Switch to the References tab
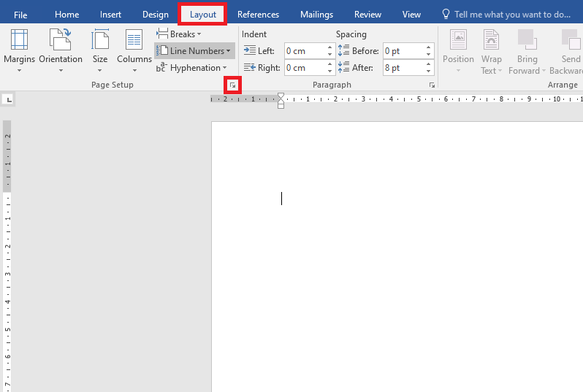The width and height of the screenshot is (583, 392). pyautogui.click(x=258, y=15)
